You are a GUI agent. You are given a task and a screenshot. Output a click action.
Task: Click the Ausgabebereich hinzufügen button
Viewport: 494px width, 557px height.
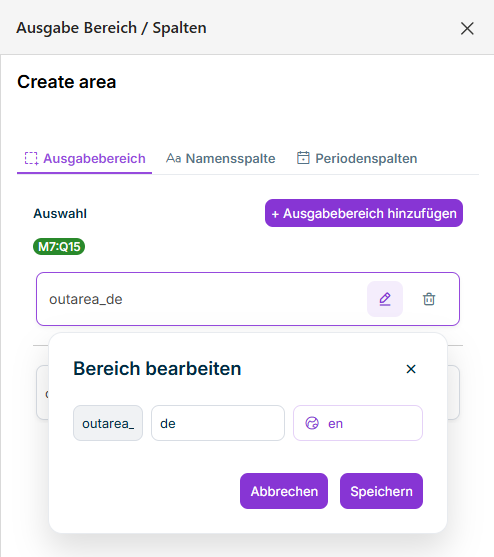[x=364, y=213]
